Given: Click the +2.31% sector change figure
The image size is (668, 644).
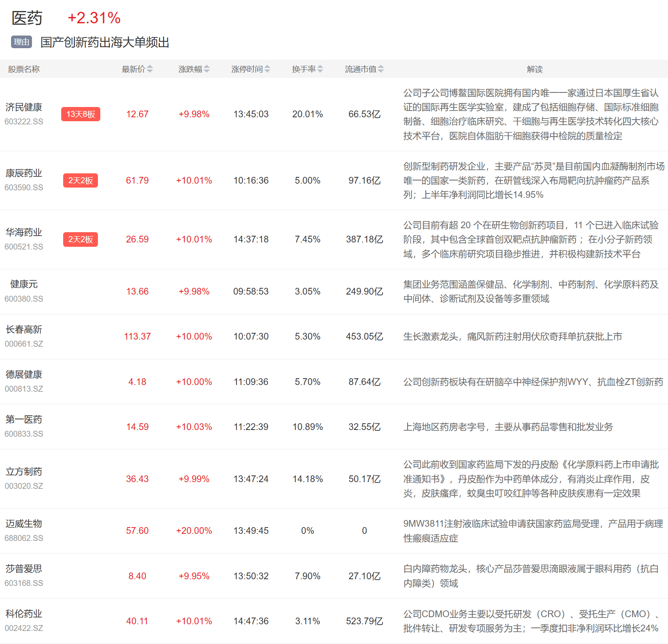Looking at the screenshot, I should click(x=94, y=18).
